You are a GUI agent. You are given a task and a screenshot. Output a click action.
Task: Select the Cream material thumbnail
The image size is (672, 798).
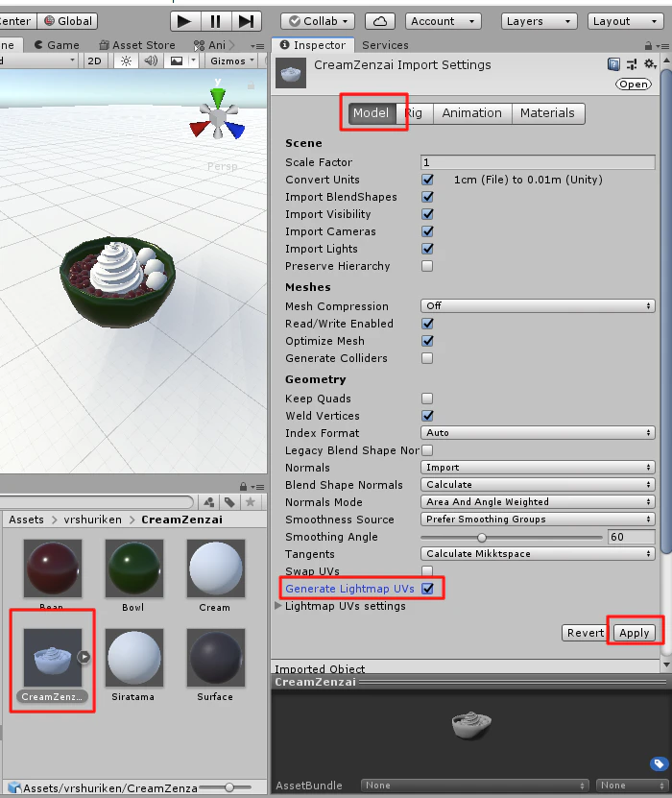(x=216, y=568)
